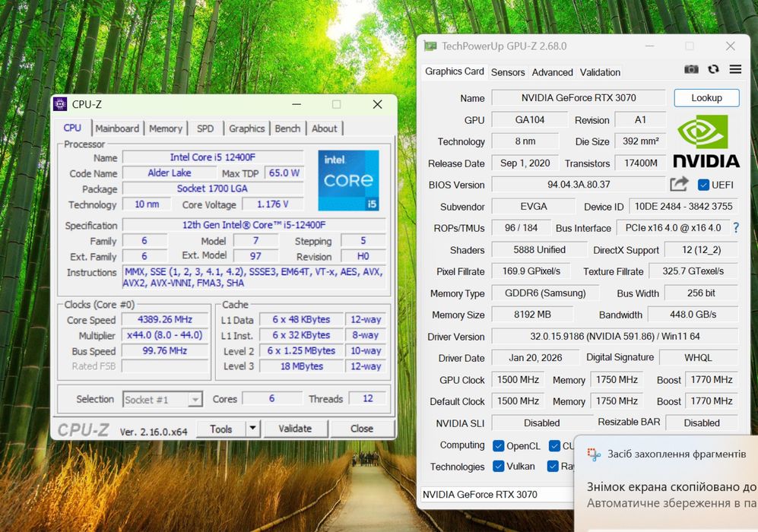Click the processor name Intel Core i5 12400F
This screenshot has width=758, height=532.
(x=213, y=157)
